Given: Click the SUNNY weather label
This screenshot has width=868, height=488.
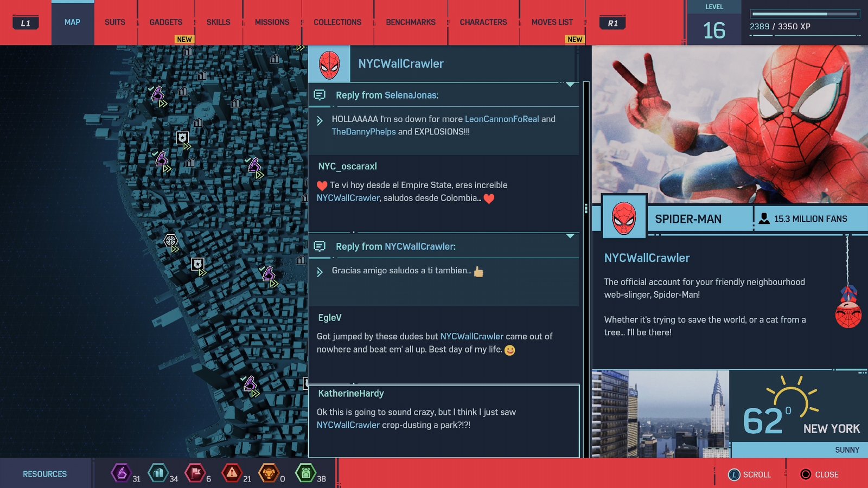Looking at the screenshot, I should [x=847, y=450].
